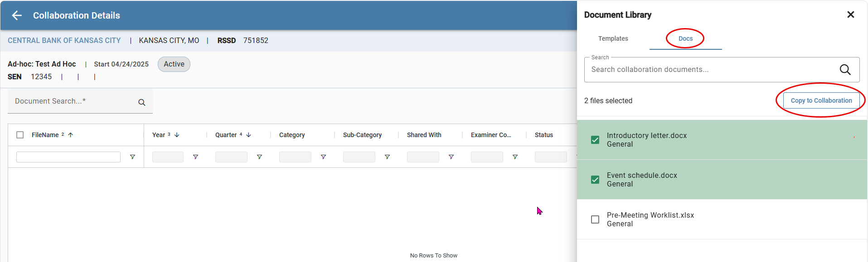Click the library search magnifier icon

[x=845, y=69]
